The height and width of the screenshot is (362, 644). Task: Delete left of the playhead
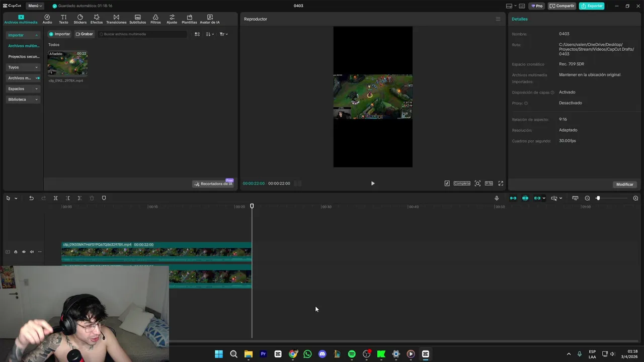pyautogui.click(x=67, y=198)
